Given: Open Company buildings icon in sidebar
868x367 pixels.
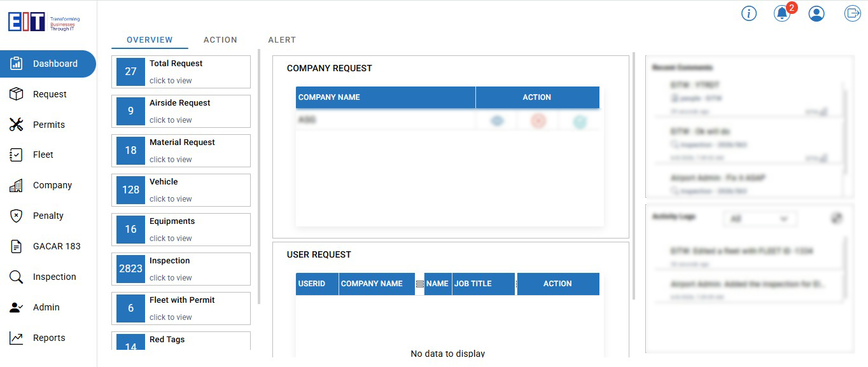Looking at the screenshot, I should [17, 185].
